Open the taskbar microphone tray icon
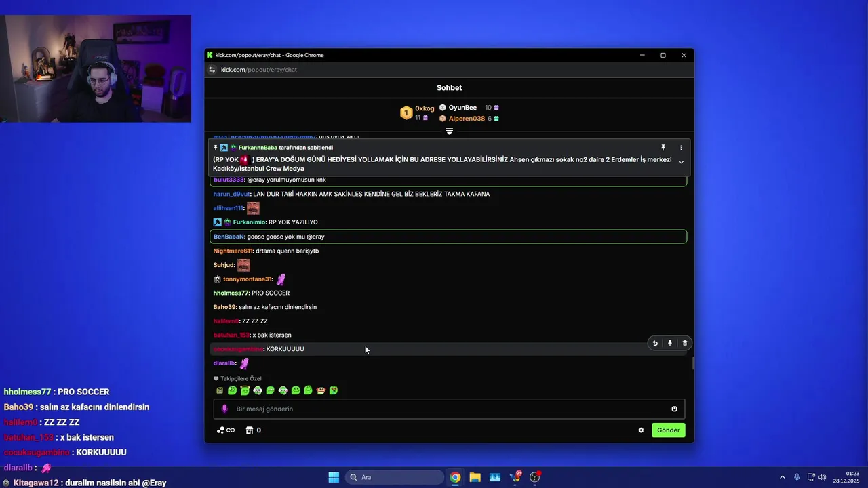The image size is (868, 488). pos(797,477)
